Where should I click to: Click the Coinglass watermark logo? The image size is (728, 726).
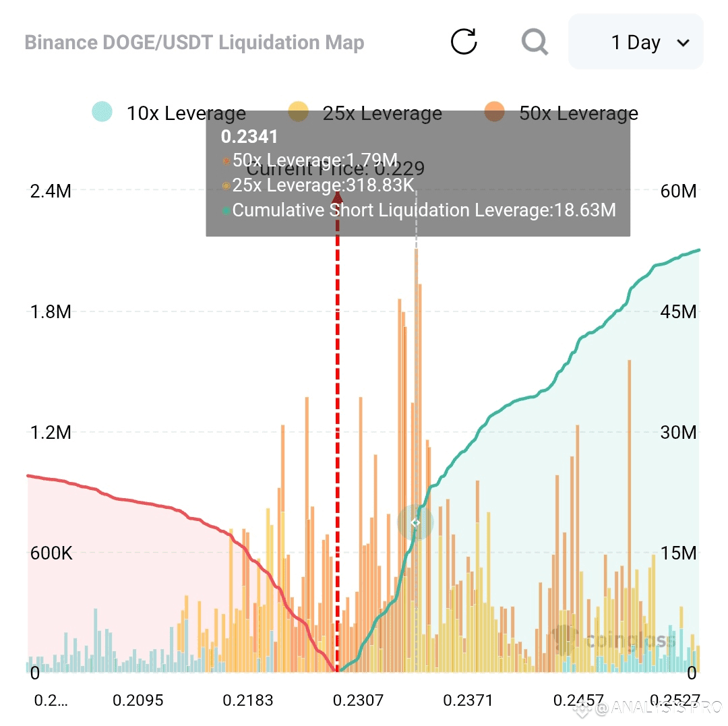(613, 640)
